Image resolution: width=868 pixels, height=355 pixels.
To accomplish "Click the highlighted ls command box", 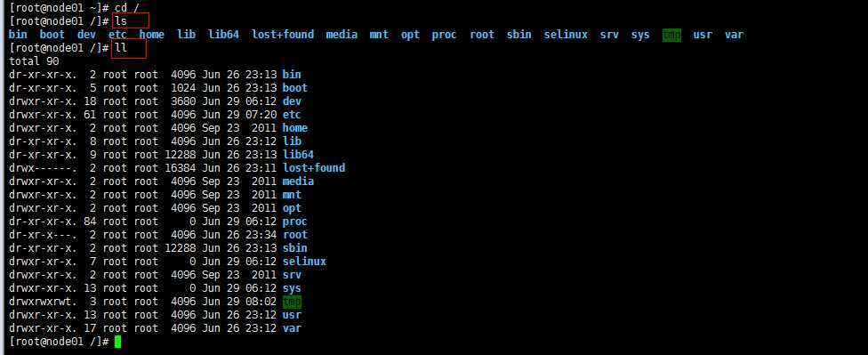I will point(131,20).
